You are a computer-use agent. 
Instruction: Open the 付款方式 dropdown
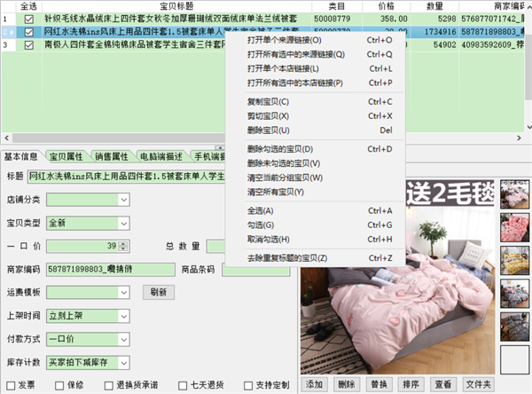click(124, 339)
